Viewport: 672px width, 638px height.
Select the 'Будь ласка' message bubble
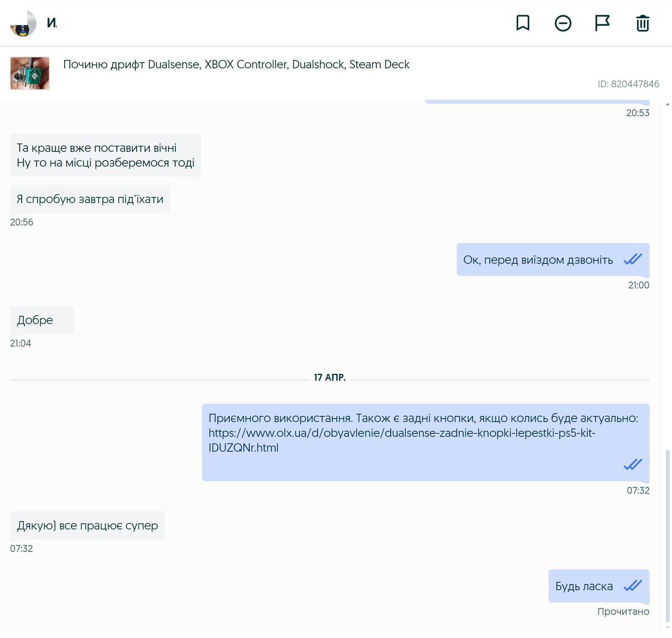point(599,586)
